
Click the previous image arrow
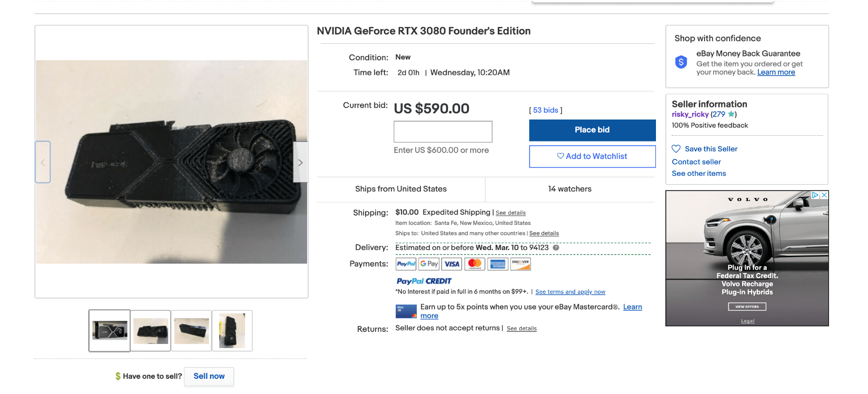coord(43,162)
